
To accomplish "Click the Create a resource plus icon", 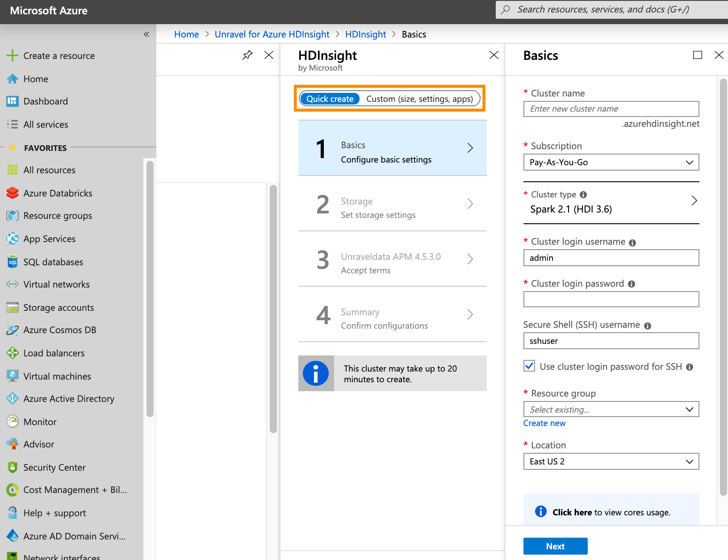I will (x=13, y=55).
